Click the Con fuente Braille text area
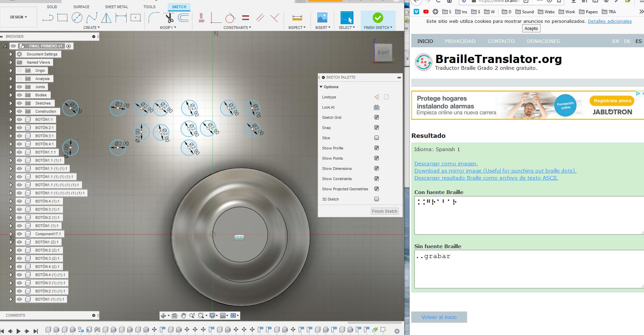The image size is (644, 335). [529, 215]
